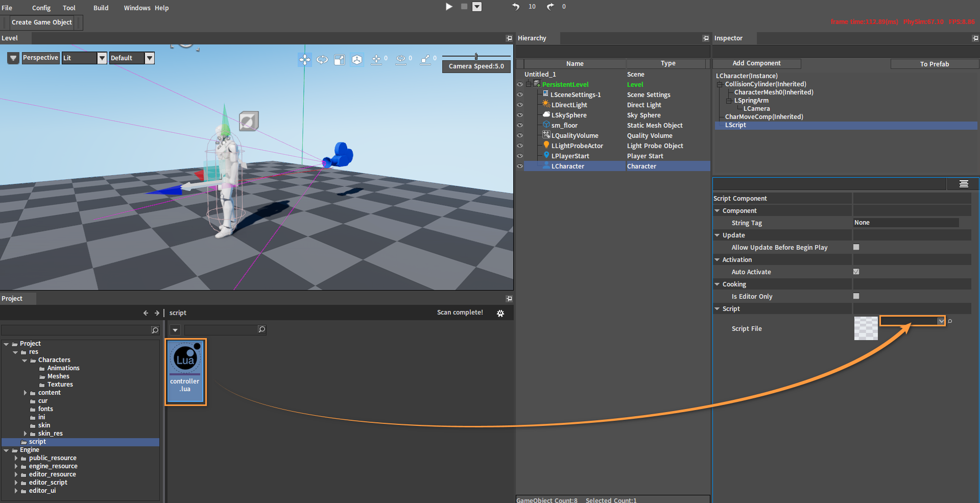
Task: Select the Scale gizmo tool in viewport
Action: [340, 60]
